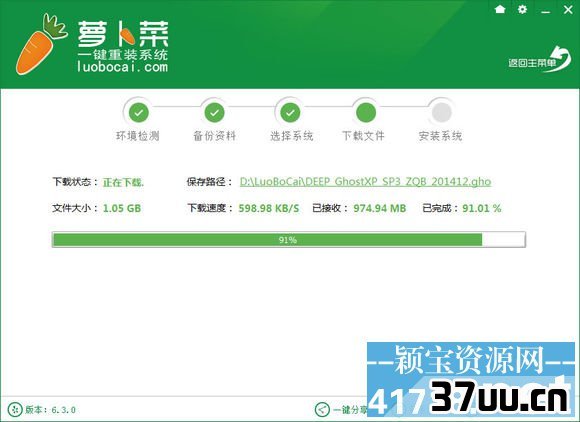
Task: Click download speed value 598.98 KB/S
Action: click(269, 208)
